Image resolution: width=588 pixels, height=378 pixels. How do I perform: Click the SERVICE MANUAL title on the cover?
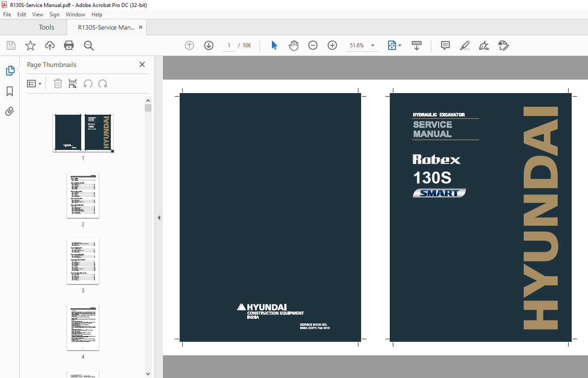pyautogui.click(x=433, y=129)
